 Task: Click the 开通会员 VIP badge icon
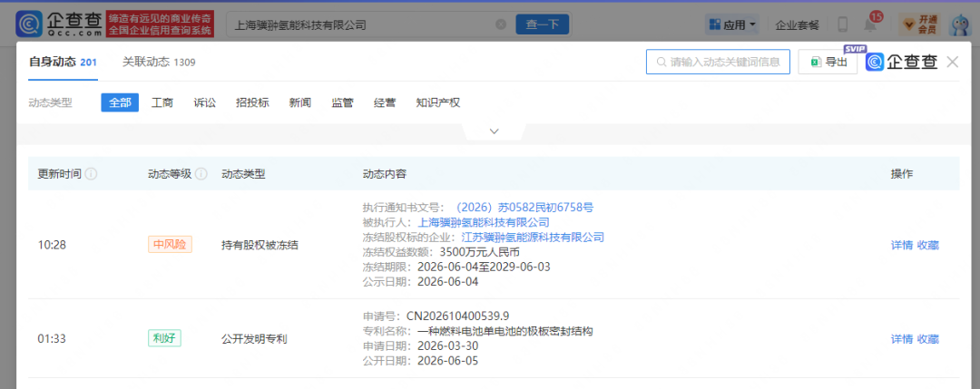pyautogui.click(x=921, y=25)
